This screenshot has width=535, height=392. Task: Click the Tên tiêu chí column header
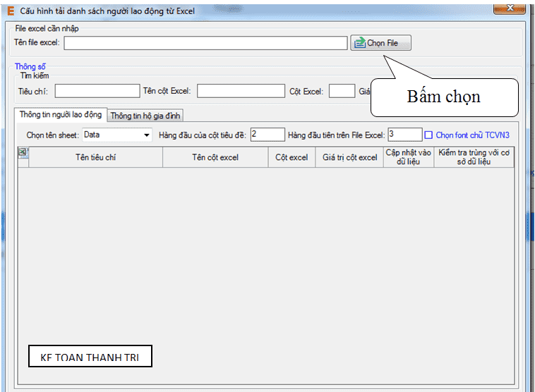point(95,157)
